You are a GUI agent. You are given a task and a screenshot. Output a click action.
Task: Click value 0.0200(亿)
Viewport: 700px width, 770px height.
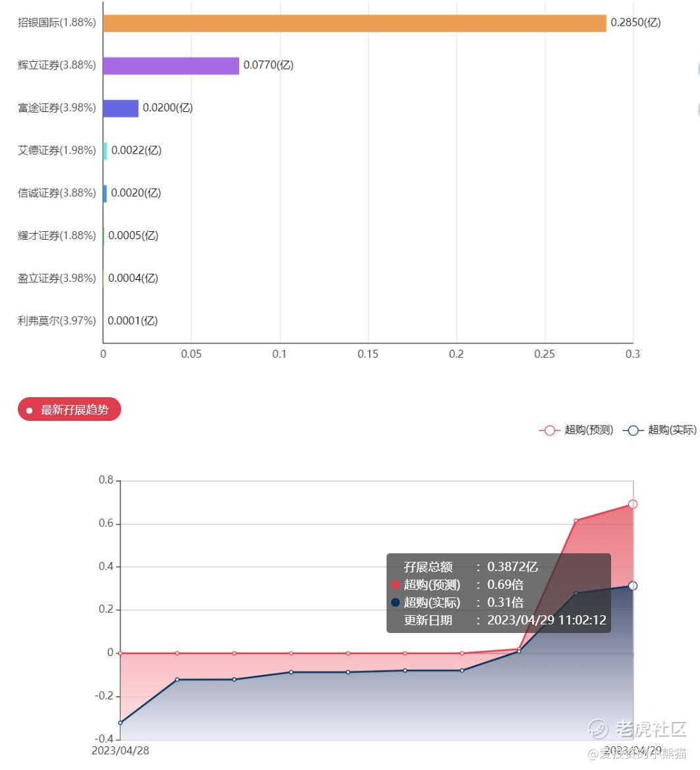[x=167, y=108]
